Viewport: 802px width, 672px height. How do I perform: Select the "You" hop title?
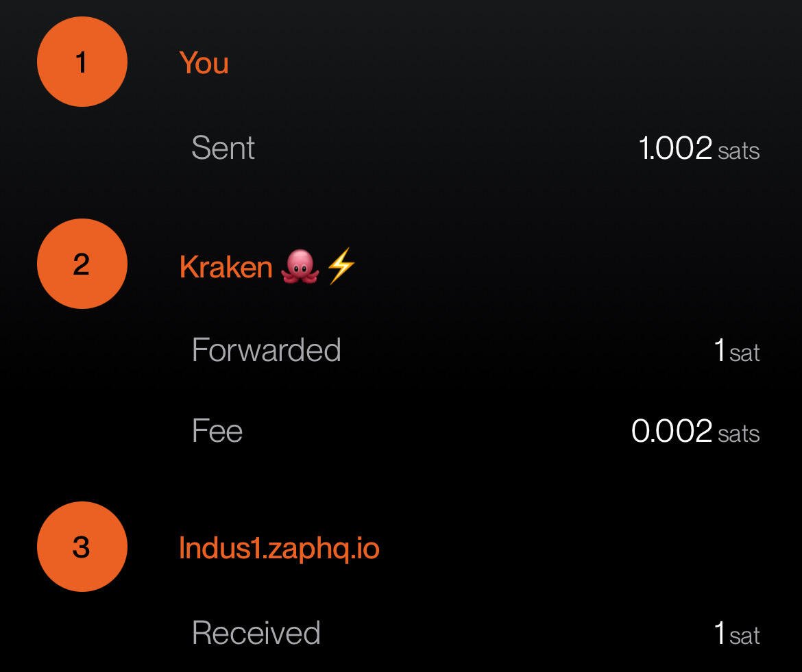click(x=204, y=64)
